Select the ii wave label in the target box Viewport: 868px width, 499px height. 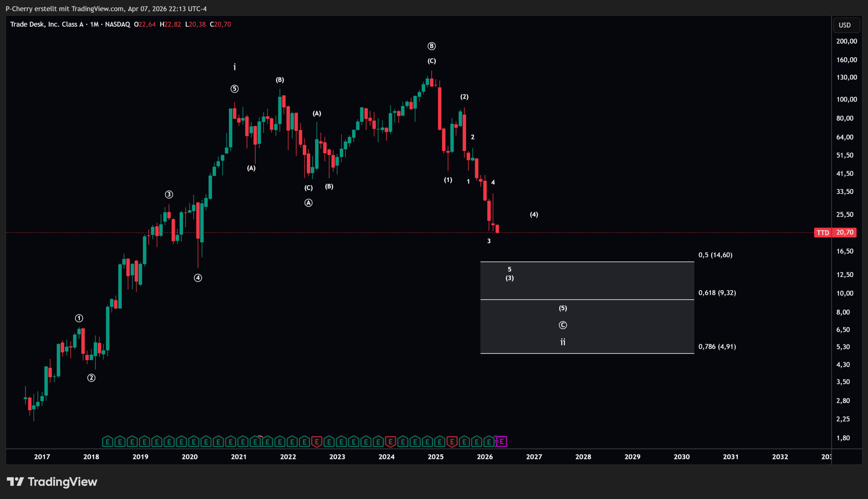point(563,342)
